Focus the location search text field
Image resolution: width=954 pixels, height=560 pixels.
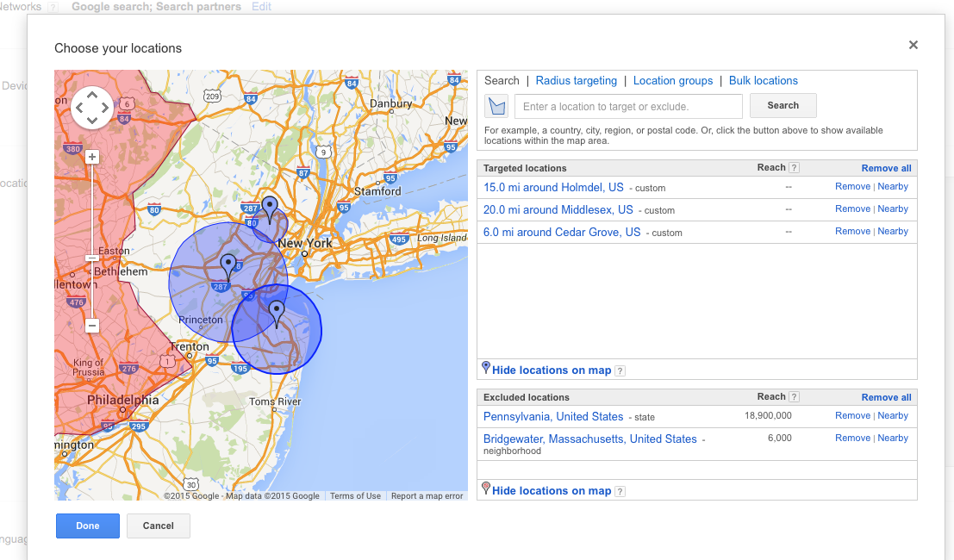pyautogui.click(x=628, y=107)
